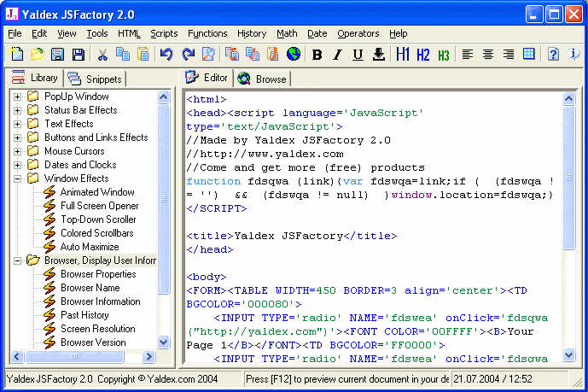Click the Open folder toolbar icon
The width and height of the screenshot is (588, 392).
click(x=38, y=55)
